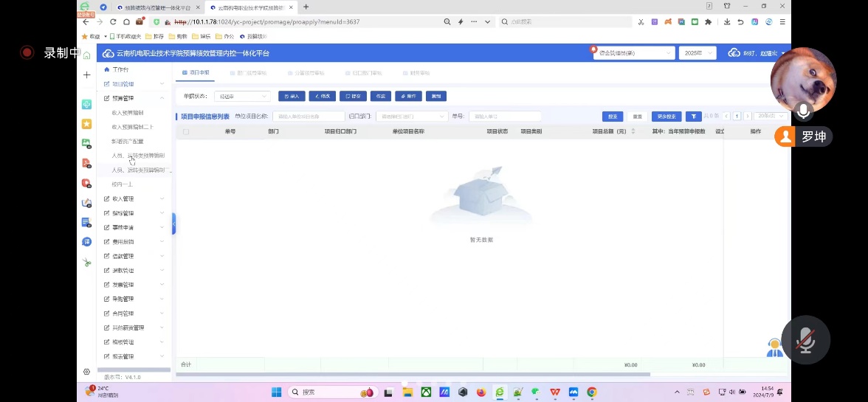Click the settings gear icon at bottom-left
The width and height of the screenshot is (868, 402).
coord(86,372)
